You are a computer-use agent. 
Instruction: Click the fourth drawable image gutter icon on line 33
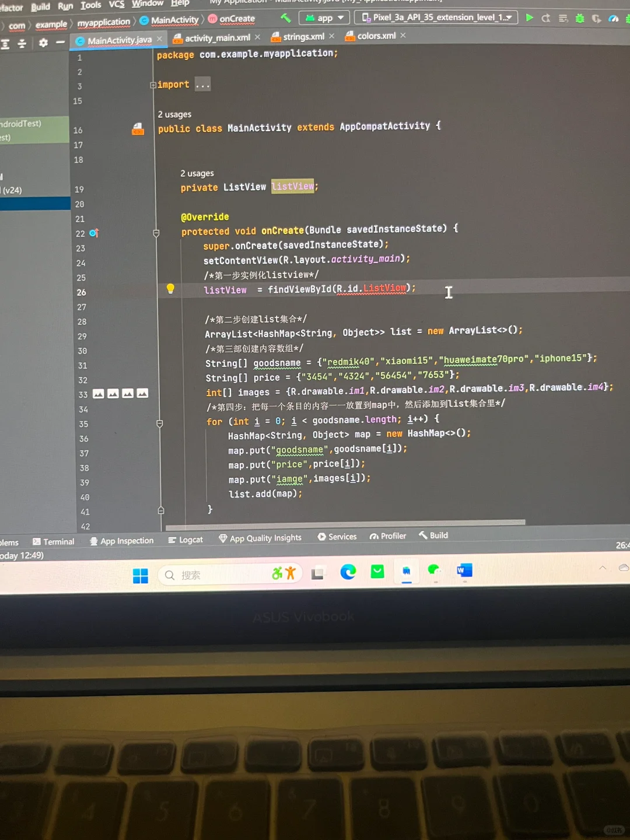point(142,393)
